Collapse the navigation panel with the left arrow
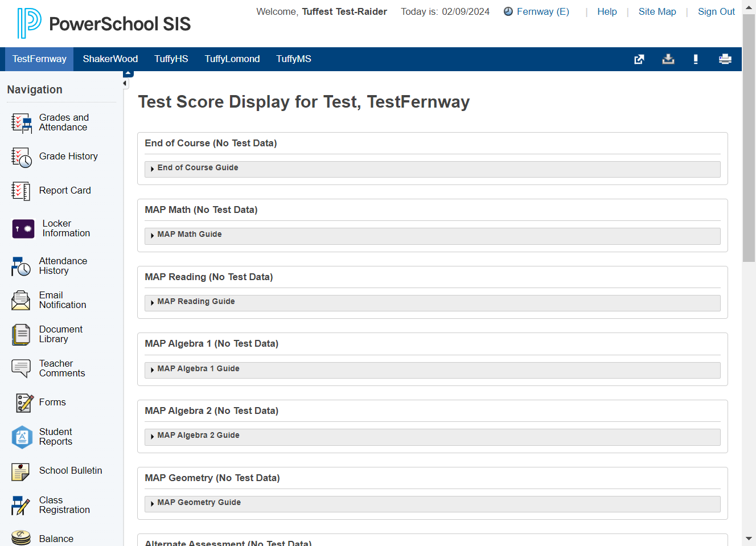This screenshot has height=546, width=756. tap(125, 84)
